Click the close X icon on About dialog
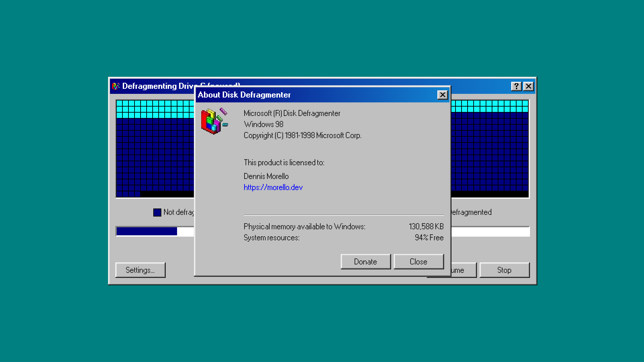The height and width of the screenshot is (362, 644). [x=442, y=94]
